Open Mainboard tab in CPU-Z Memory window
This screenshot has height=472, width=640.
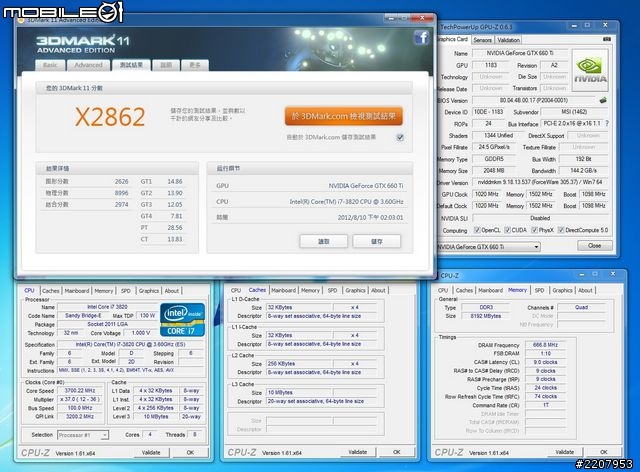(x=491, y=290)
